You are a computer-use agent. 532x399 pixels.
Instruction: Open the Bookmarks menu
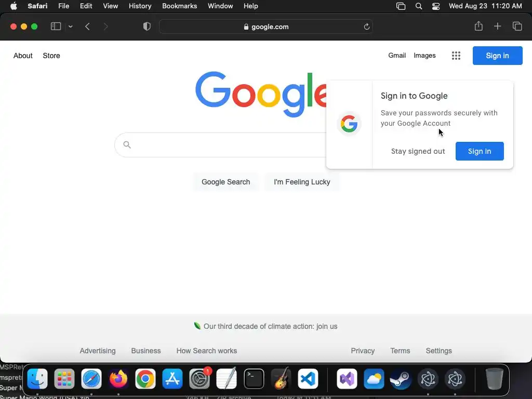point(179,6)
